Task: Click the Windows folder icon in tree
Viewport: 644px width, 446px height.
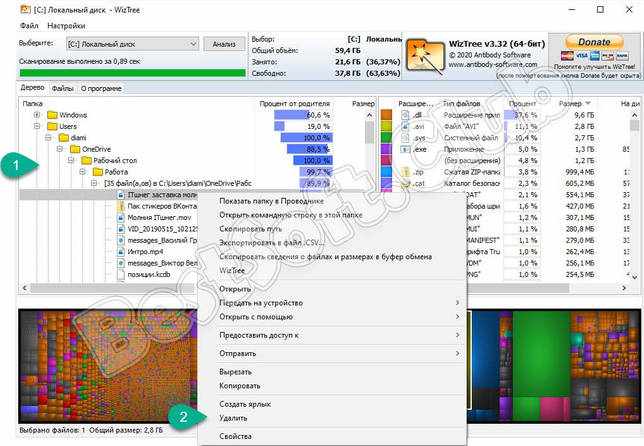Action: click(52, 115)
